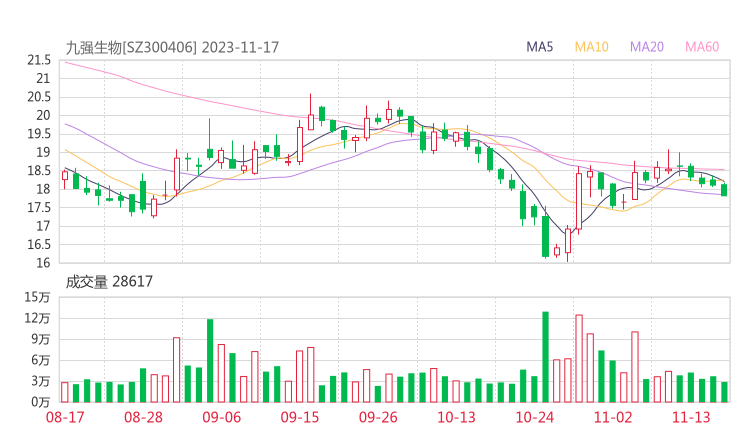
Task: Click the 6万 volume axis label
Action: pyautogui.click(x=41, y=360)
